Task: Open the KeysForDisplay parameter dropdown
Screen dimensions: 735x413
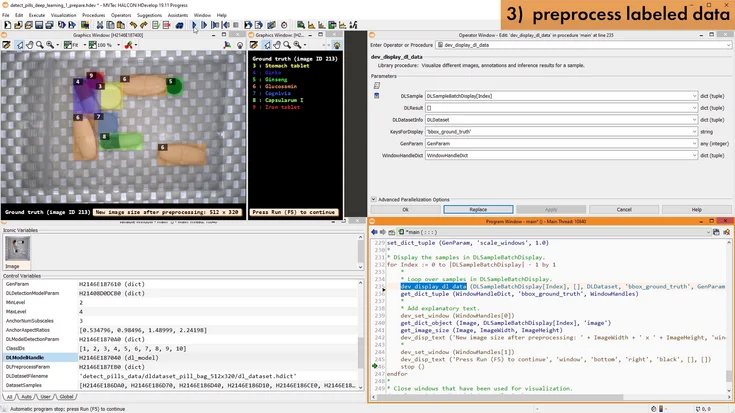Action: (693, 131)
